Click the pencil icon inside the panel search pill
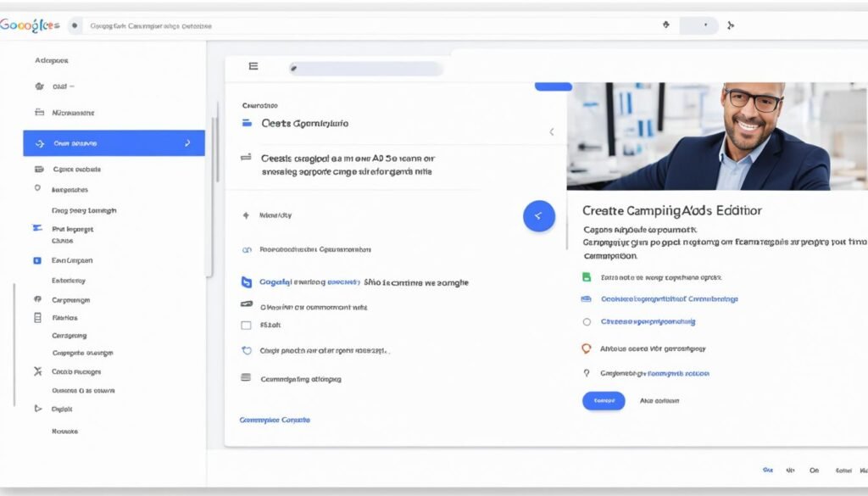Image resolution: width=868 pixels, height=496 pixels. (294, 69)
